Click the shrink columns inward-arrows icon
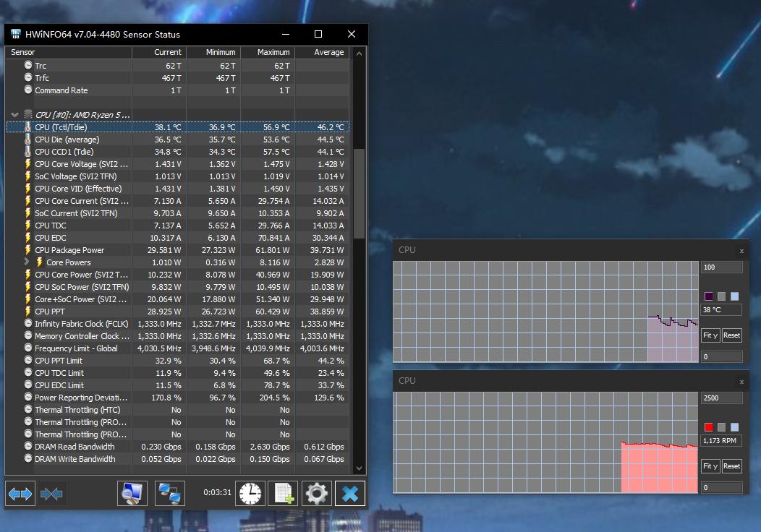Image resolution: width=761 pixels, height=532 pixels. [x=52, y=494]
